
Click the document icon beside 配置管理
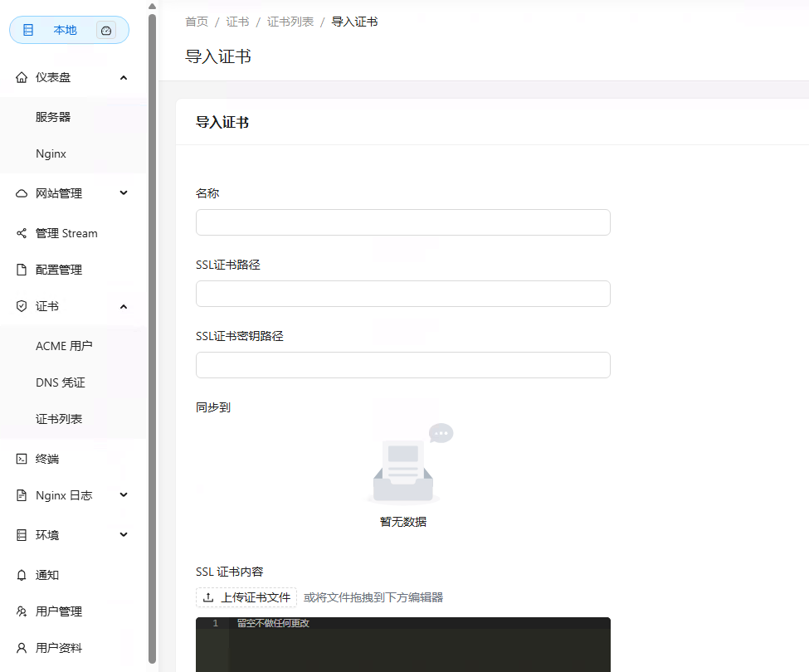(21, 270)
